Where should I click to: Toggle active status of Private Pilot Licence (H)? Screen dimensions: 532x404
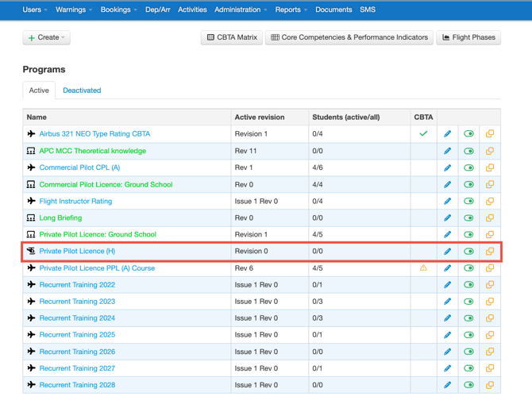tap(468, 252)
